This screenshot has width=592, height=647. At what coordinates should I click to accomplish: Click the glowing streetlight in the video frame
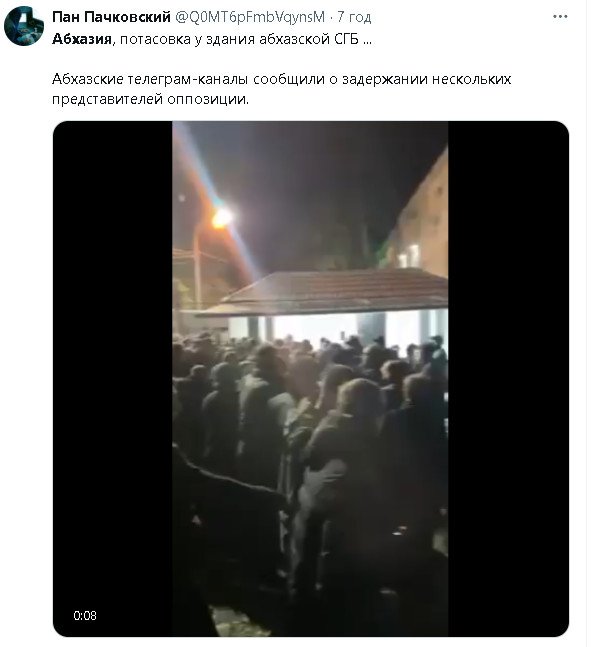pos(222,217)
